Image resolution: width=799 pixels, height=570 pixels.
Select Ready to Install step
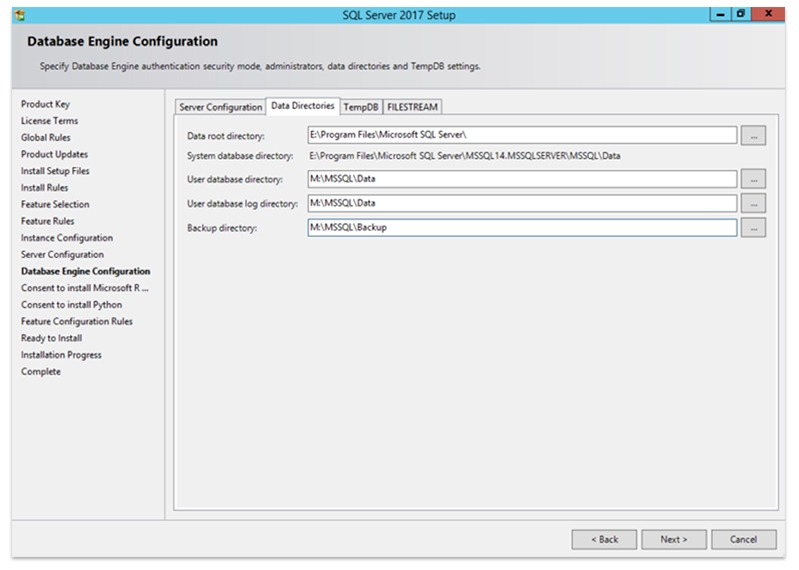[x=51, y=338]
